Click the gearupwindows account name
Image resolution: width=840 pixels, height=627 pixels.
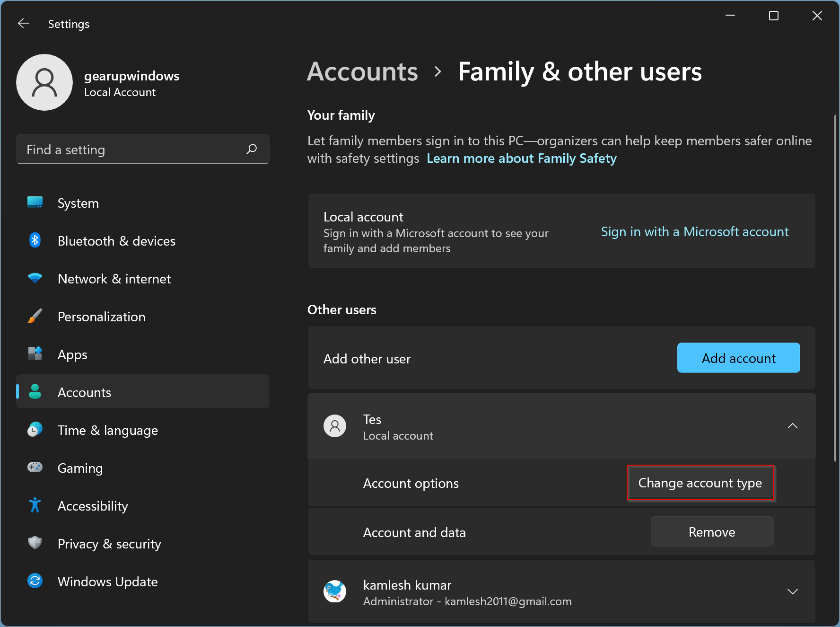[131, 76]
